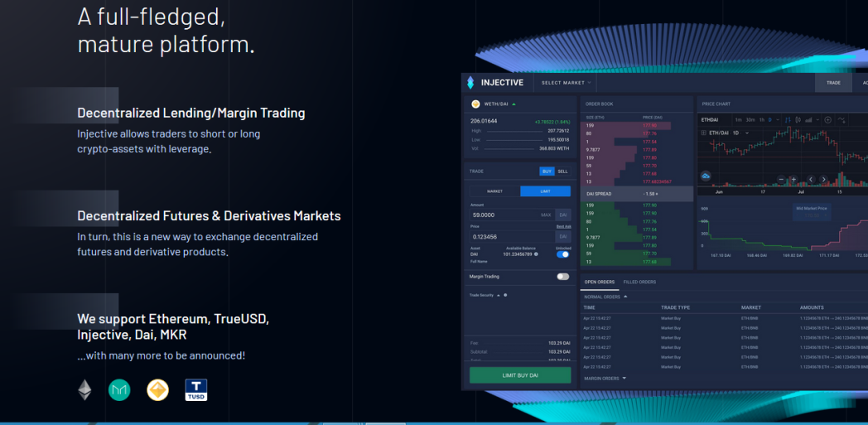Click the MAX amount button
Viewport: 868px width, 425px height.
[x=546, y=215]
